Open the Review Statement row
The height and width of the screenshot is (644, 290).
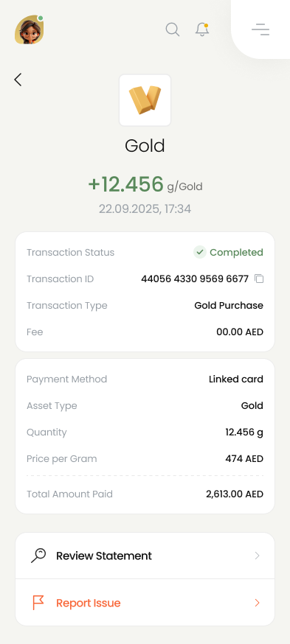(145, 556)
